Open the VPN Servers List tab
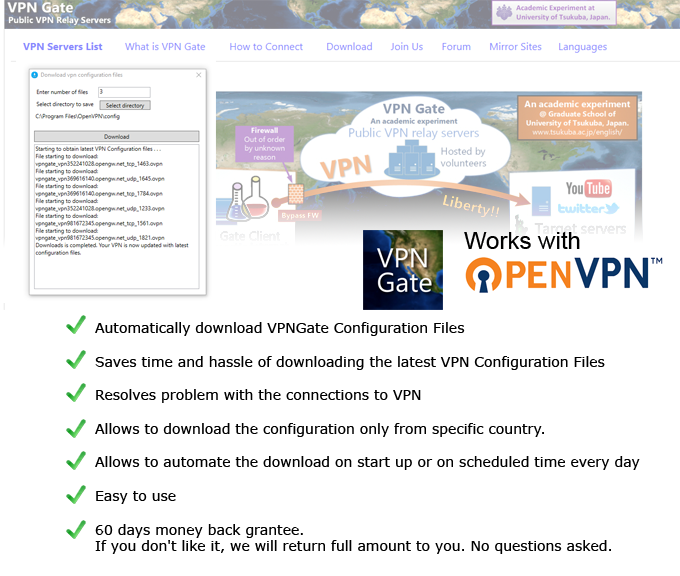This screenshot has width=680, height=576. click(62, 47)
